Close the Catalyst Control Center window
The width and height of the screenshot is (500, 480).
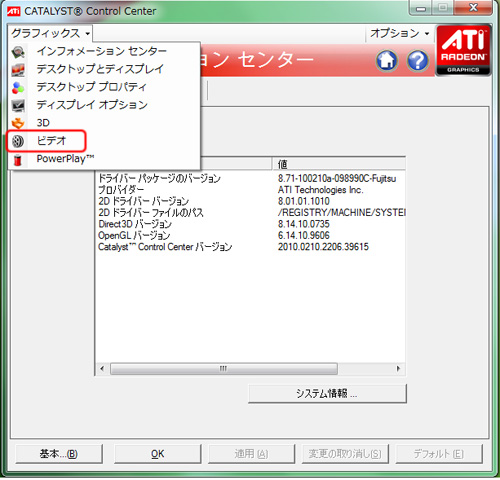pos(474,7)
